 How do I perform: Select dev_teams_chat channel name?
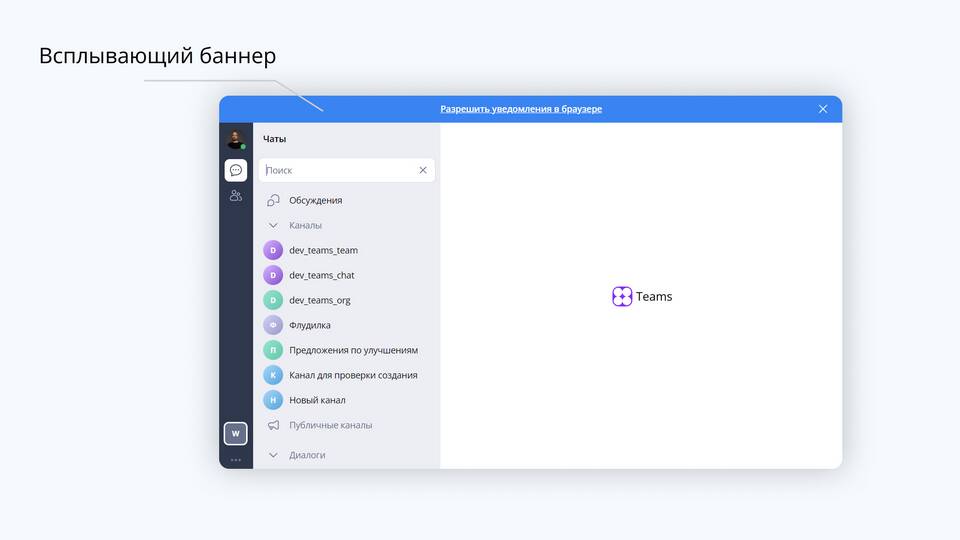pyautogui.click(x=321, y=275)
